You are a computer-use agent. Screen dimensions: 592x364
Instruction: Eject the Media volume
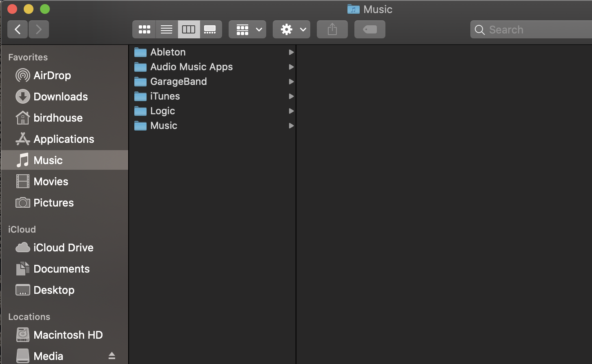click(x=112, y=356)
